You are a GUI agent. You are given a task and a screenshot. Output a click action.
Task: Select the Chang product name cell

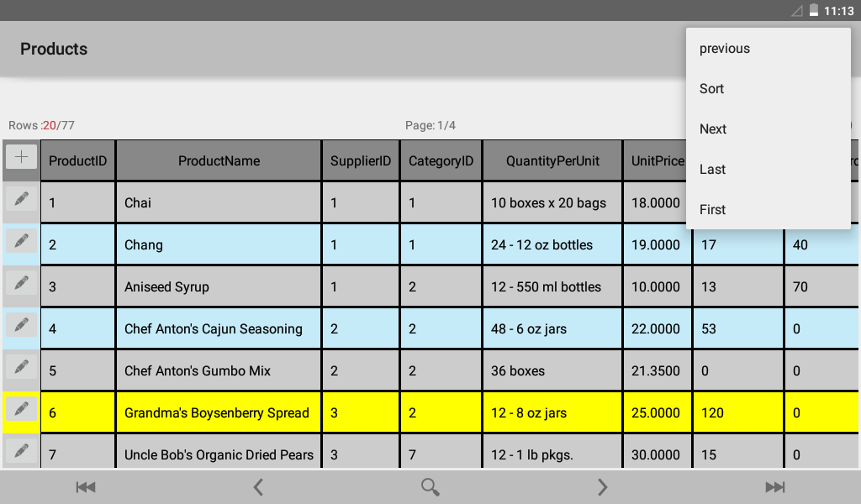(219, 245)
